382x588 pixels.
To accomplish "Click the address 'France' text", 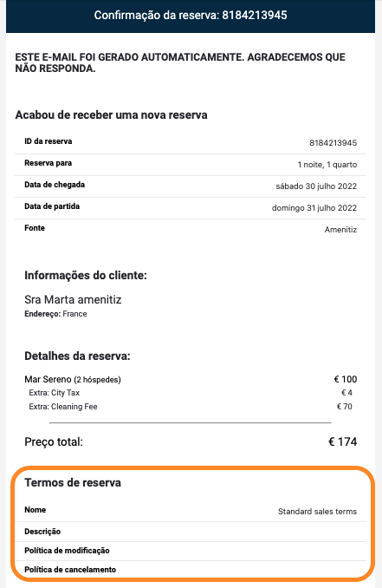I will coord(74,314).
